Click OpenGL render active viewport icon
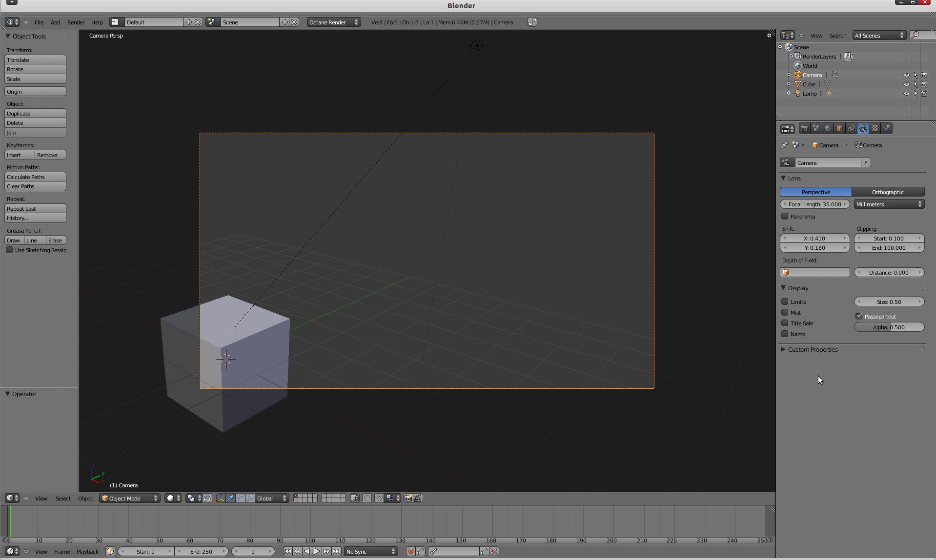Screen dimensions: 936x560 pos(408,499)
